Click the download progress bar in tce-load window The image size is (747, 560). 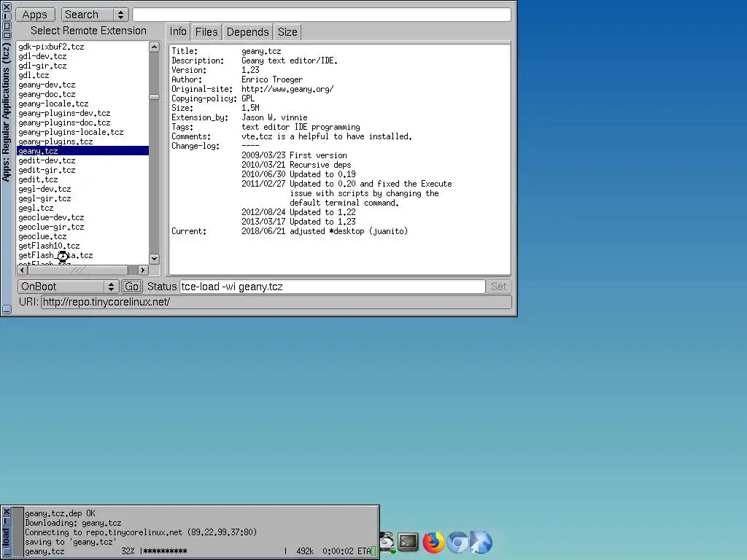point(213,551)
